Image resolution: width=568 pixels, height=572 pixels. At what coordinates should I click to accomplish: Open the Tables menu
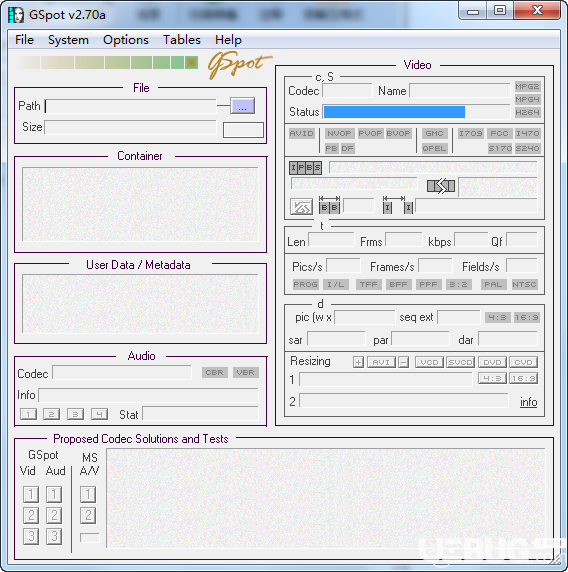[x=182, y=39]
